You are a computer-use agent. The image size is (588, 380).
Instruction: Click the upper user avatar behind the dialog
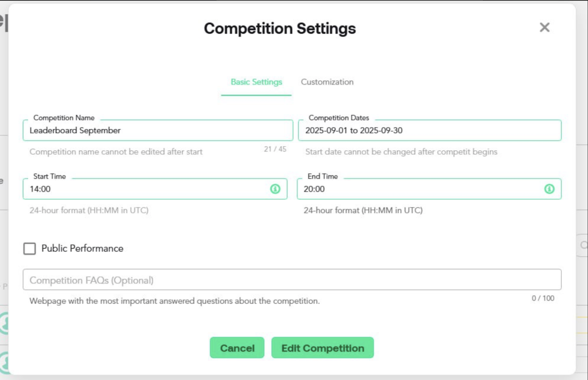[x=4, y=323]
